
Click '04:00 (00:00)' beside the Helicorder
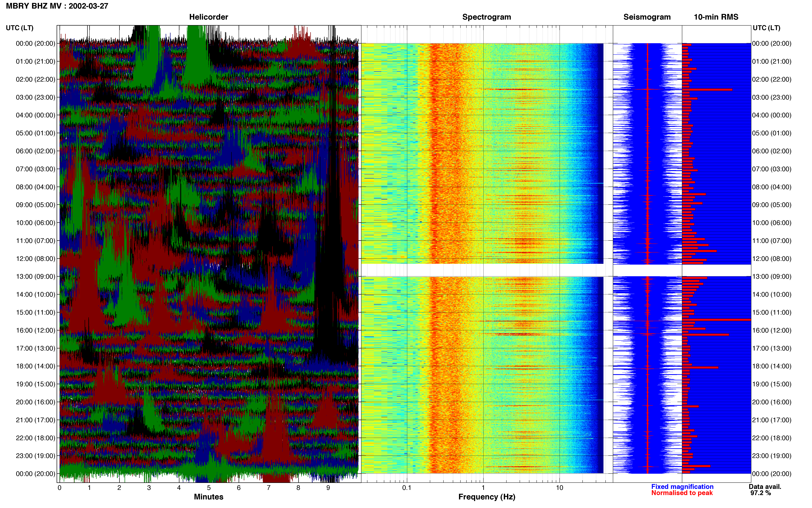pos(36,115)
